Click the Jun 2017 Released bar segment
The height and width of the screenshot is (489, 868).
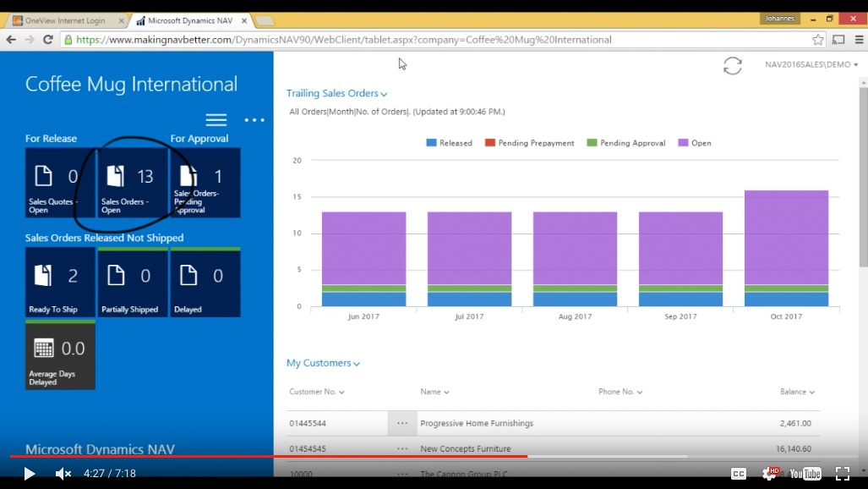(363, 299)
